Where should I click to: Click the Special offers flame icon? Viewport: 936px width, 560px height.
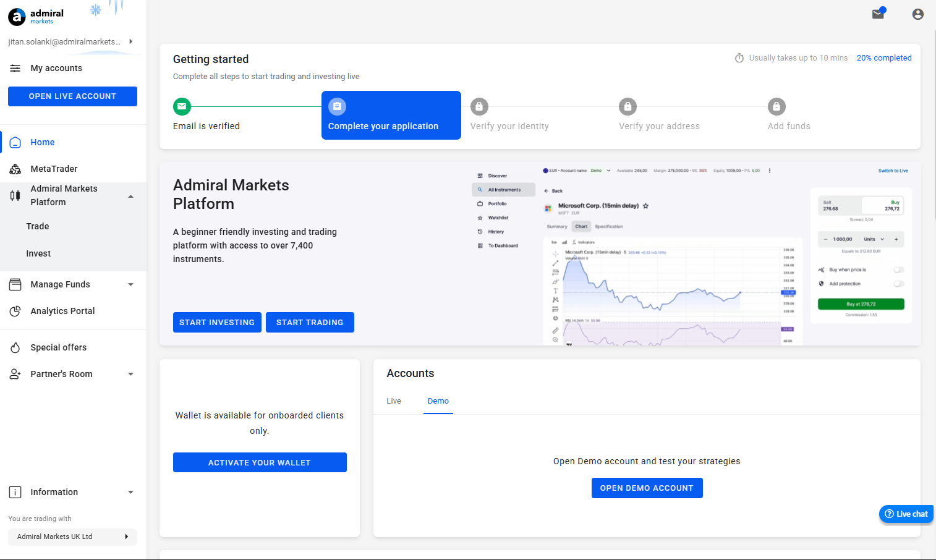click(15, 347)
